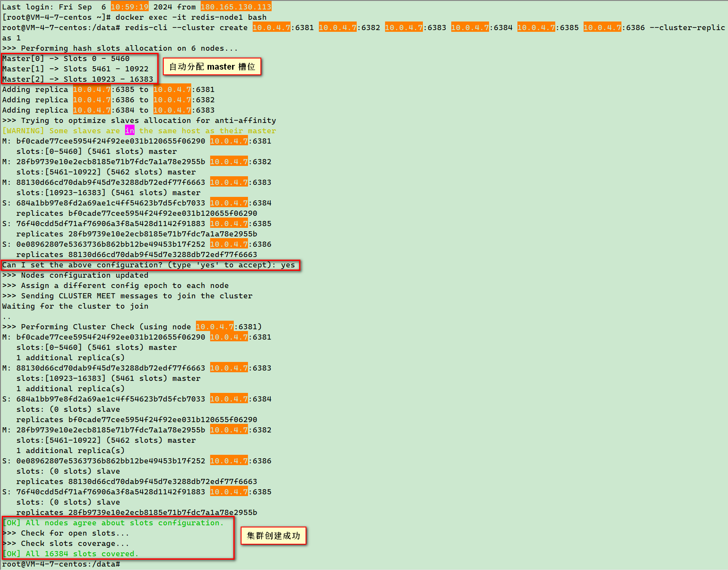Screen dimensions: 728x570
Task: Click 'Assign a different config epoch to each node'
Action: pos(125,285)
